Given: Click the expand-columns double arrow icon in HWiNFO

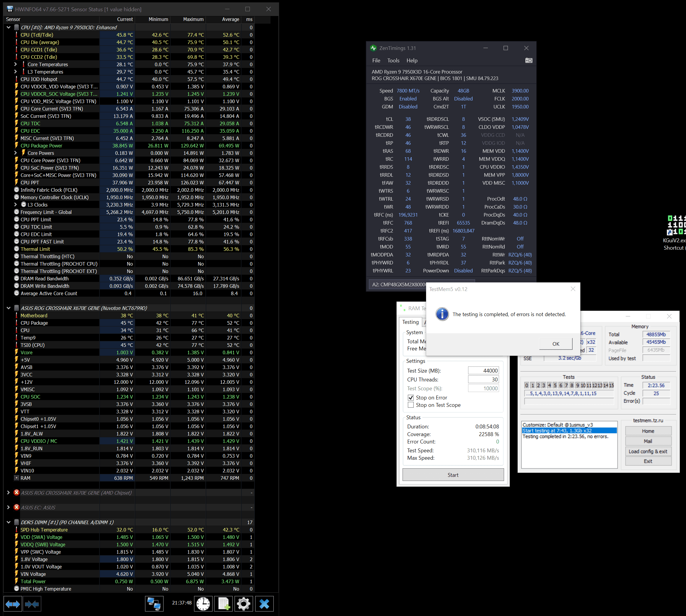Looking at the screenshot, I should coord(13,604).
